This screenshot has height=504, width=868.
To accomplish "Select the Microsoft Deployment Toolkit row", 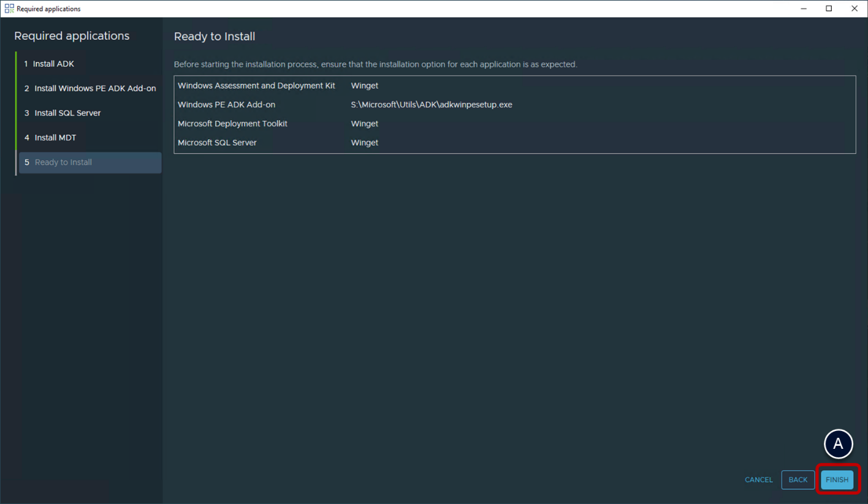I will click(x=232, y=124).
